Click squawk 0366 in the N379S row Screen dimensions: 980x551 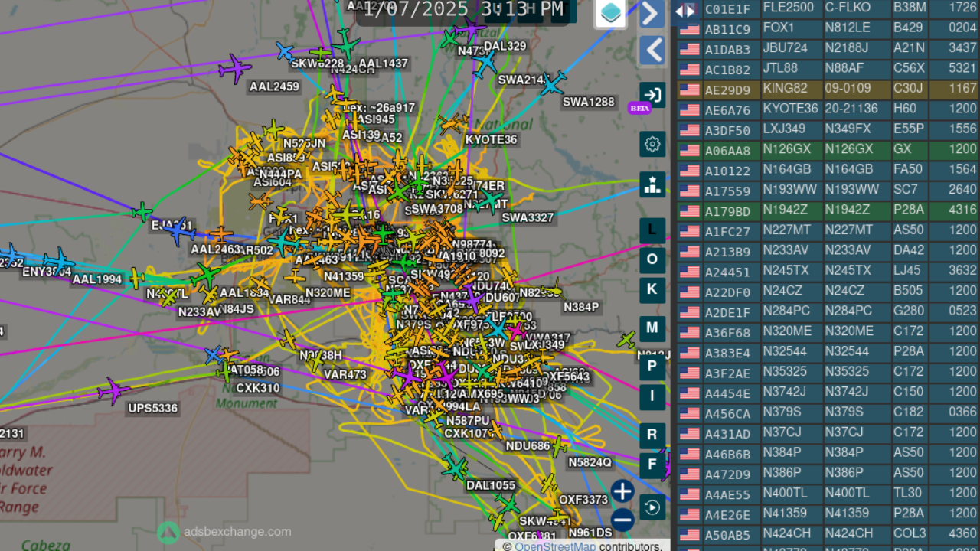[x=963, y=412]
